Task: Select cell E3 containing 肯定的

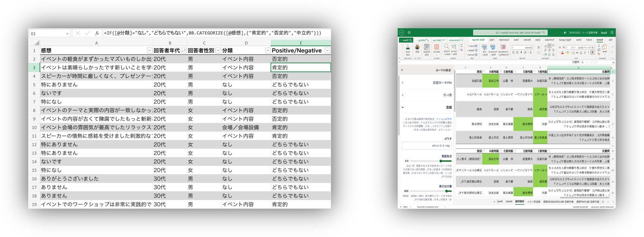Action: pyautogui.click(x=301, y=68)
